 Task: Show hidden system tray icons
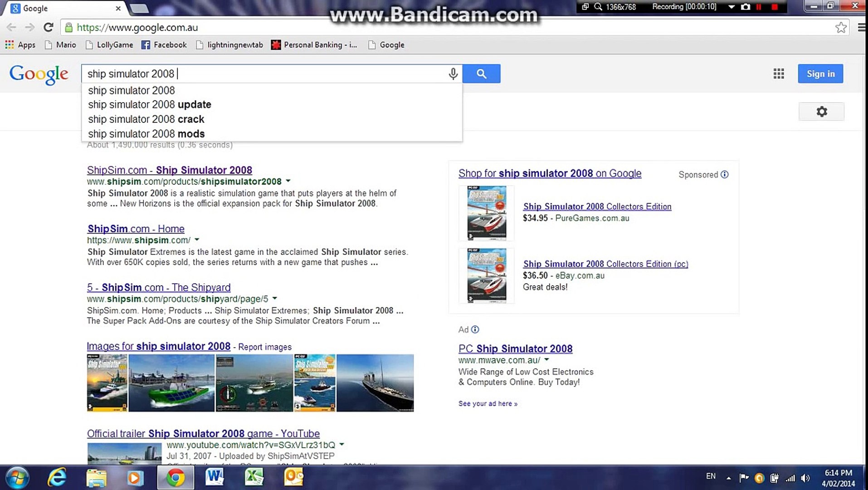[x=728, y=478]
